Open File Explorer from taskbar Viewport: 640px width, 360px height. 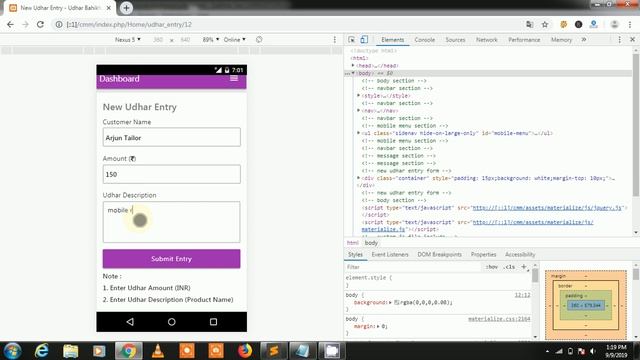[71, 351]
